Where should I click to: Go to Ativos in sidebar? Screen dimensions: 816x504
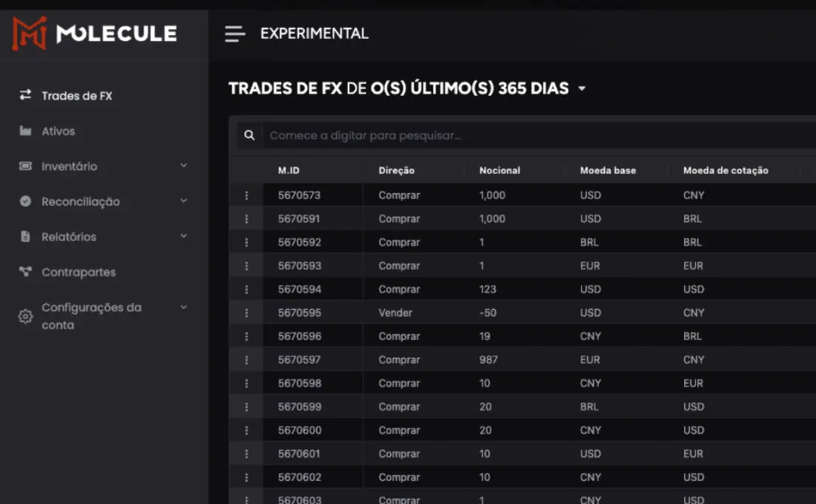[x=58, y=131]
